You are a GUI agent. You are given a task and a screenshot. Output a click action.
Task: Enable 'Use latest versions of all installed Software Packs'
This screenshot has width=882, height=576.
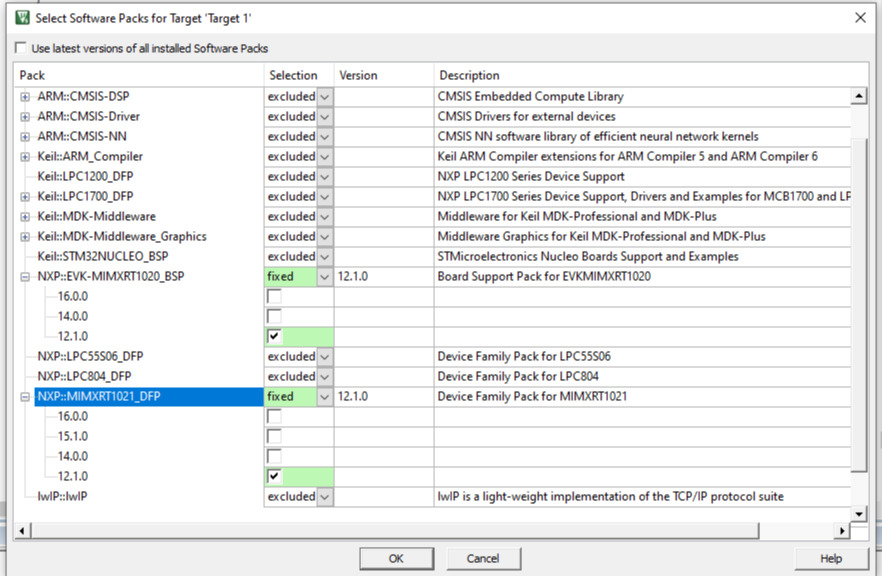click(x=19, y=46)
